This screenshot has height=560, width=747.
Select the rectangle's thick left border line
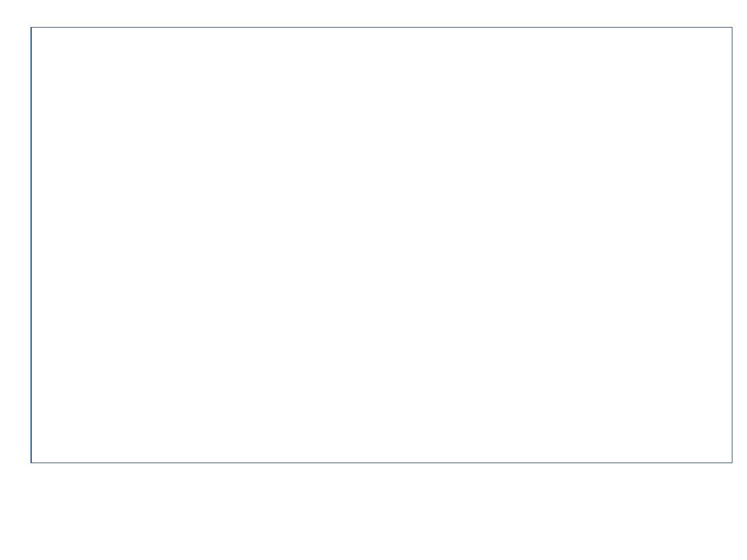click(x=31, y=245)
